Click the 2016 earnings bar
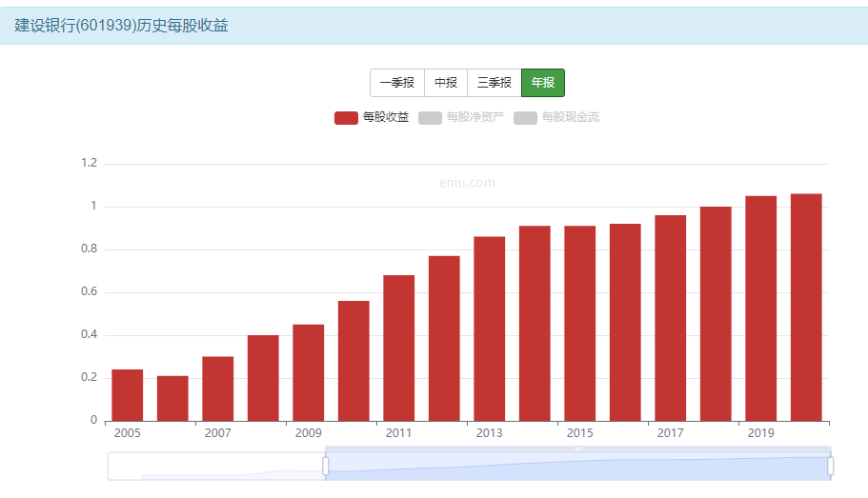Viewport: 868px width, 498px height. [x=626, y=323]
